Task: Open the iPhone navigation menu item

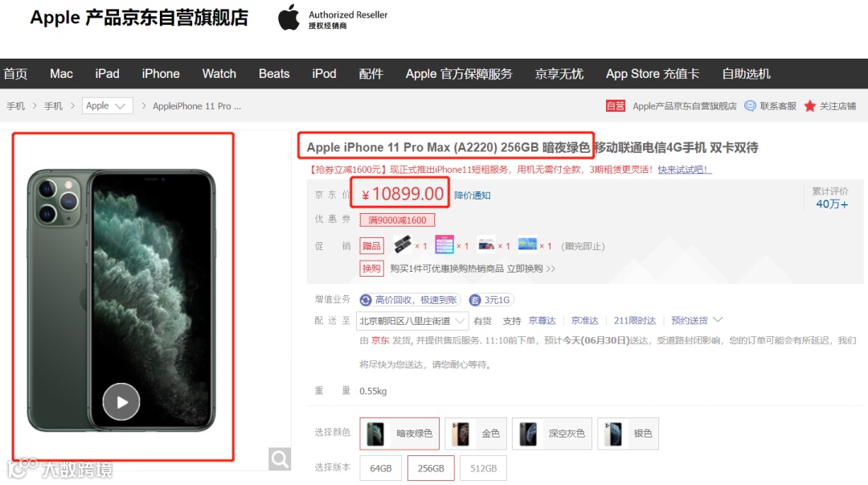Action: (161, 74)
